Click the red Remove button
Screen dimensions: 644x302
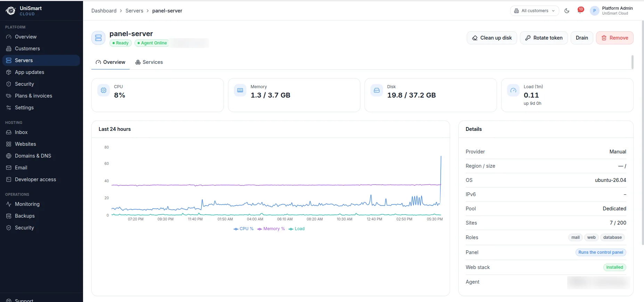[614, 38]
